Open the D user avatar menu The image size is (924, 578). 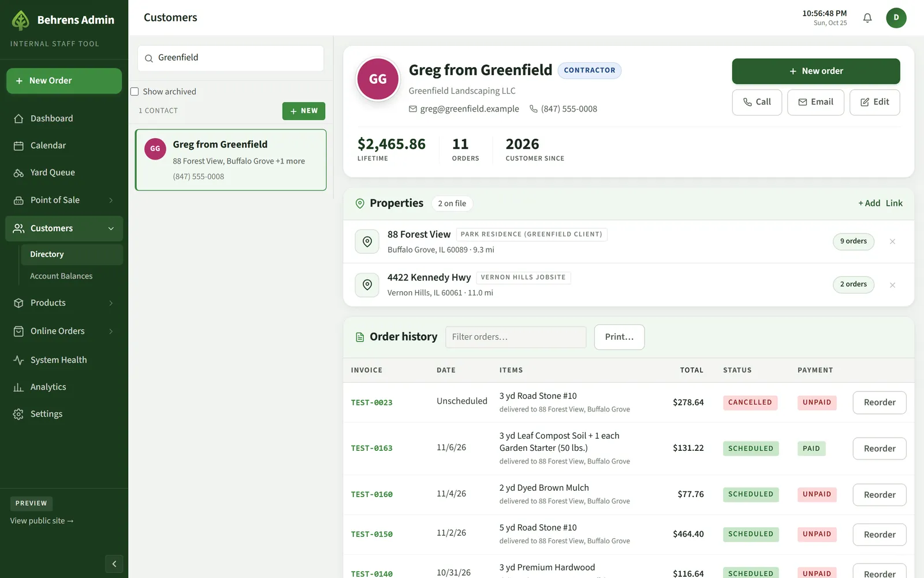[x=896, y=18]
